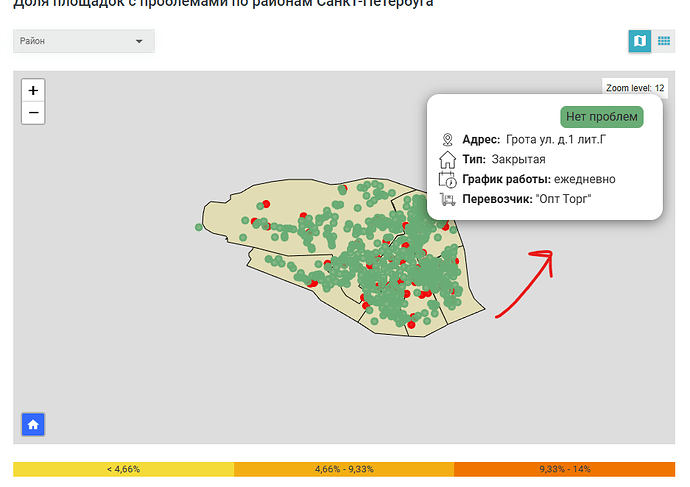This screenshot has width=690, height=487.
Task: Reset map view with the blue home button
Action: (x=33, y=425)
